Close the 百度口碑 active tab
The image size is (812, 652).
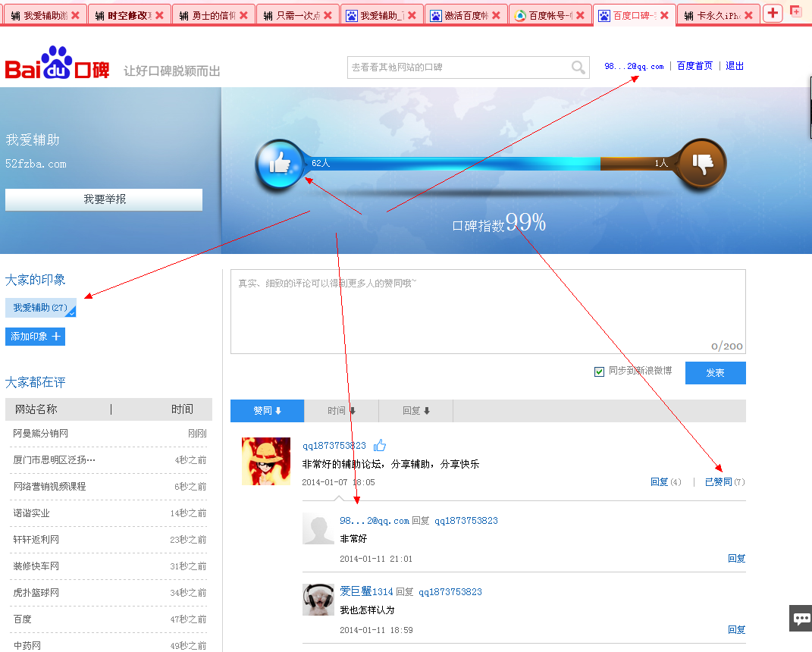coord(664,15)
